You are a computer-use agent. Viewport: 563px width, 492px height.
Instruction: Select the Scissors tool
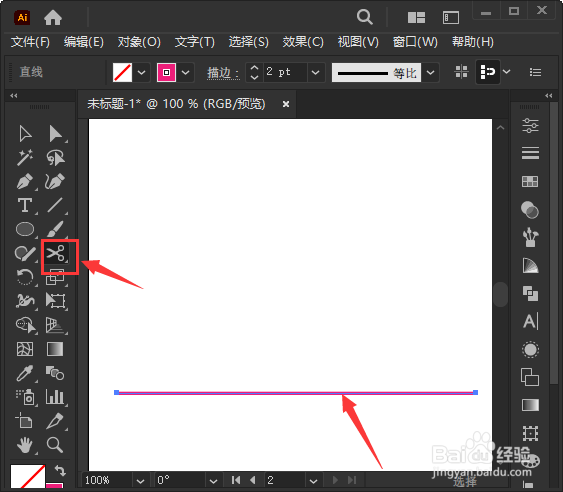point(55,253)
